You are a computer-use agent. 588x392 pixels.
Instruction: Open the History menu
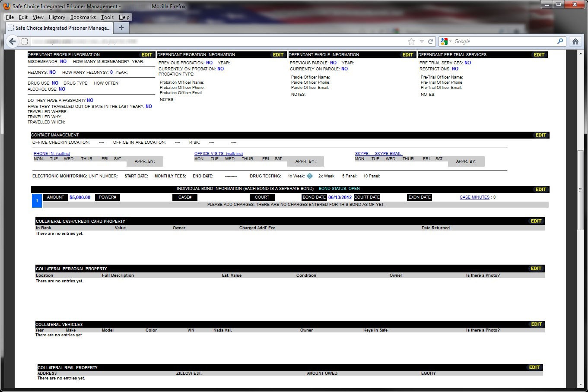[57, 17]
